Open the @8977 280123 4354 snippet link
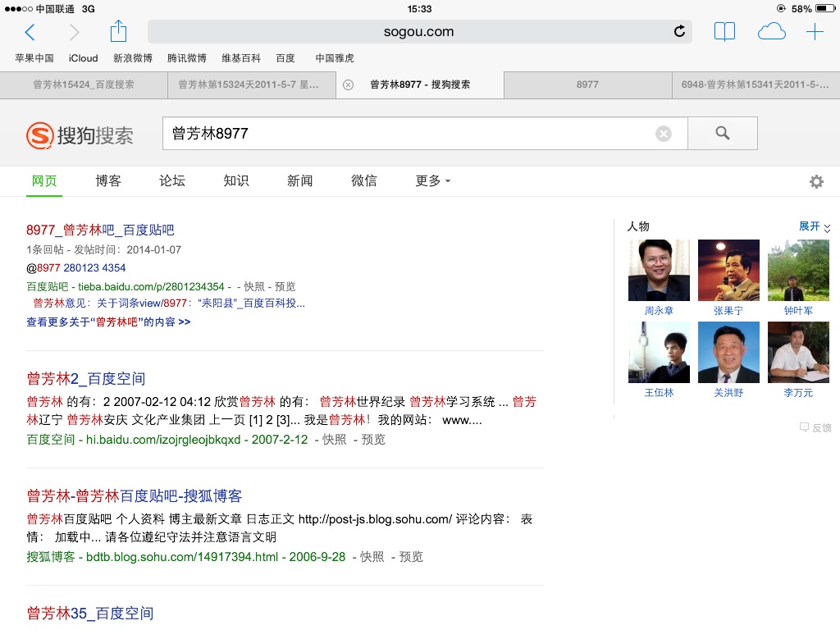The image size is (840, 630). [76, 268]
